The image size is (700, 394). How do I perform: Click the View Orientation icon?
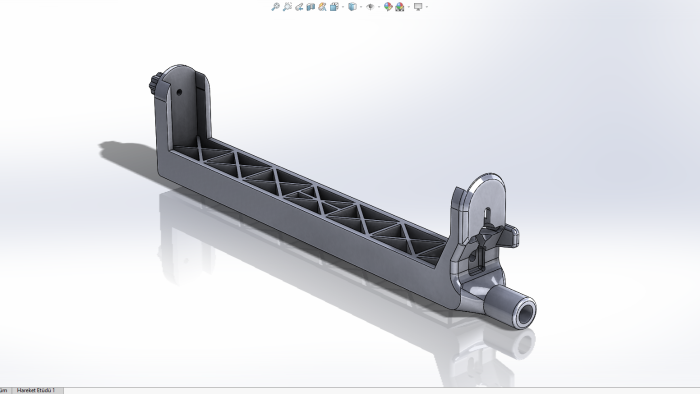(x=334, y=7)
